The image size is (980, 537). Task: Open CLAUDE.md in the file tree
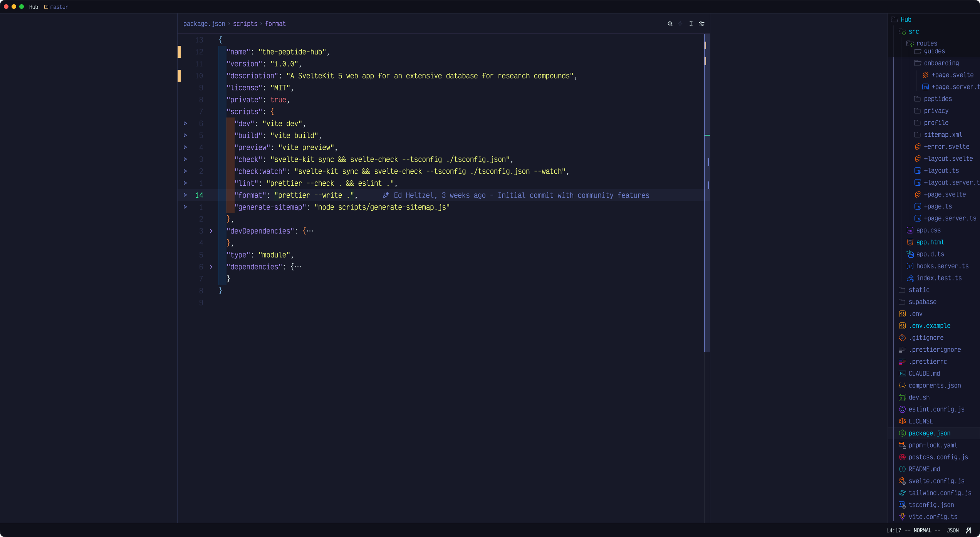click(x=919, y=374)
